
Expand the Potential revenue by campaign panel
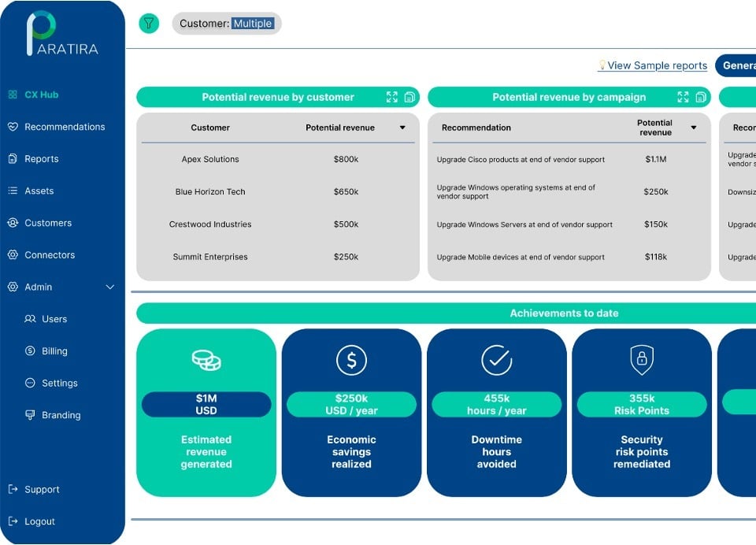683,97
